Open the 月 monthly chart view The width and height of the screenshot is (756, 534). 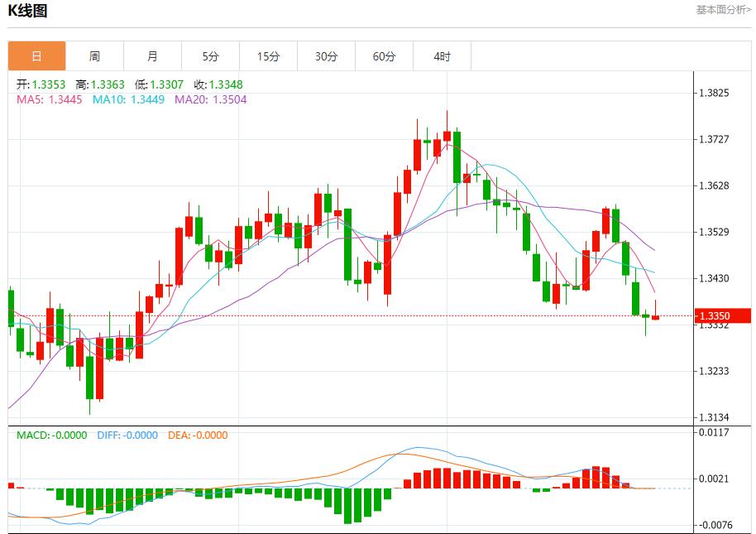tap(151, 55)
